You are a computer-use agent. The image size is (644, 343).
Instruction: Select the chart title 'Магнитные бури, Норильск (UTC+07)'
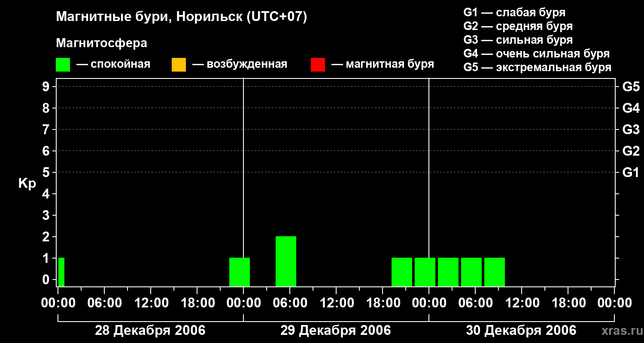tap(182, 18)
